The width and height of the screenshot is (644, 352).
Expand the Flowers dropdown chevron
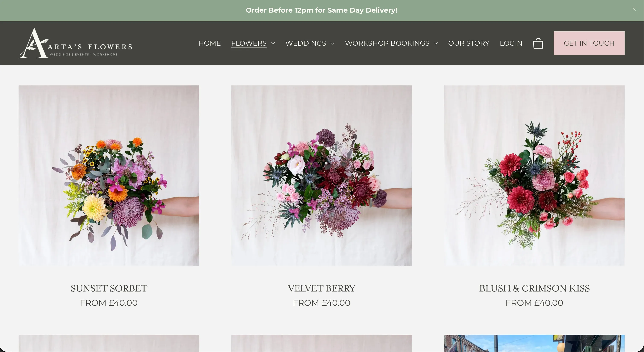273,43
